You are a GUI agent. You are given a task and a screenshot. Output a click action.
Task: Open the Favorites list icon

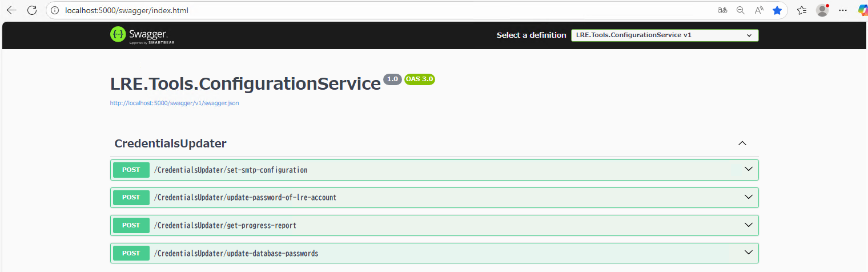(x=802, y=10)
